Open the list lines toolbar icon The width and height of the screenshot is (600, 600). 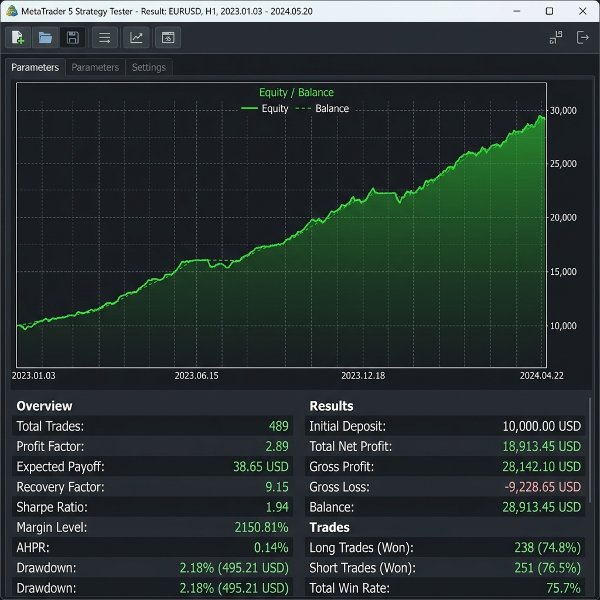(104, 38)
